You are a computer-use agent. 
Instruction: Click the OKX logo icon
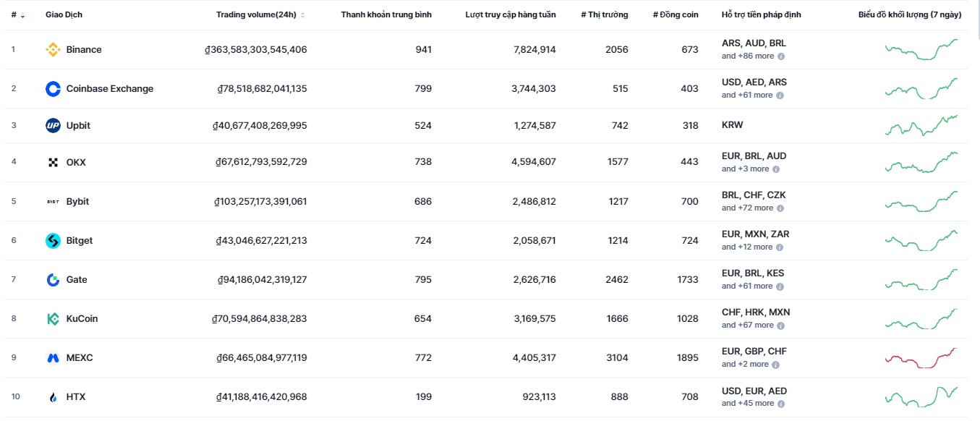[53, 163]
